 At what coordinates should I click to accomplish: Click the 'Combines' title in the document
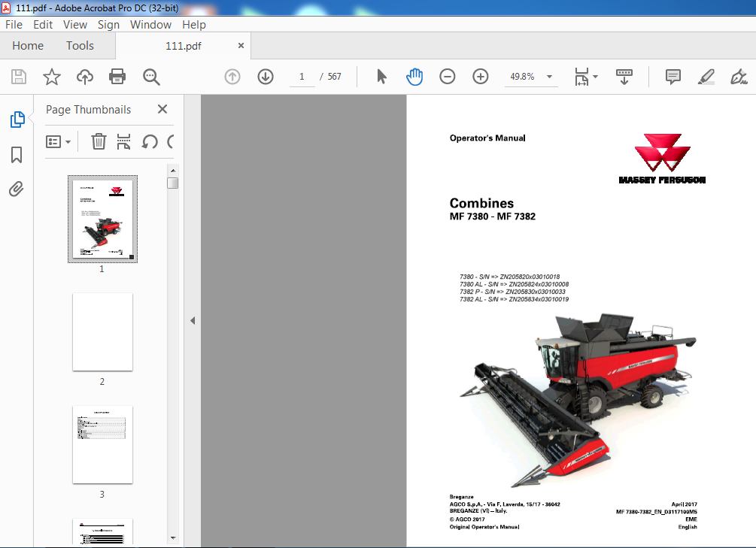point(481,203)
